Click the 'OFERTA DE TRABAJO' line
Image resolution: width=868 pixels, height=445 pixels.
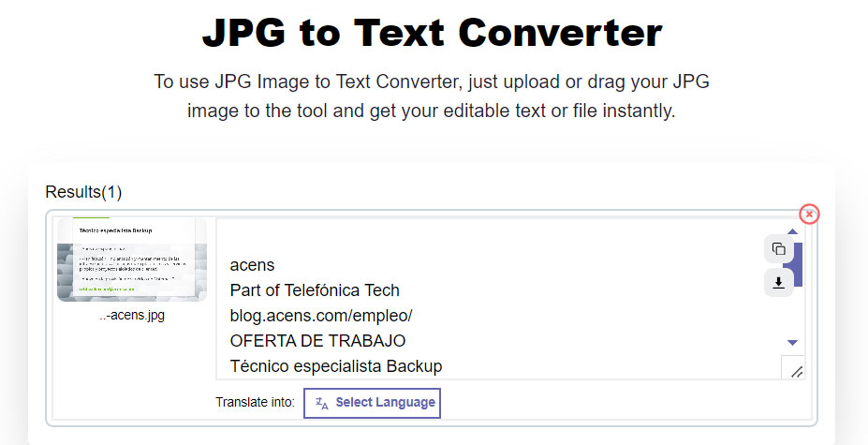click(317, 341)
